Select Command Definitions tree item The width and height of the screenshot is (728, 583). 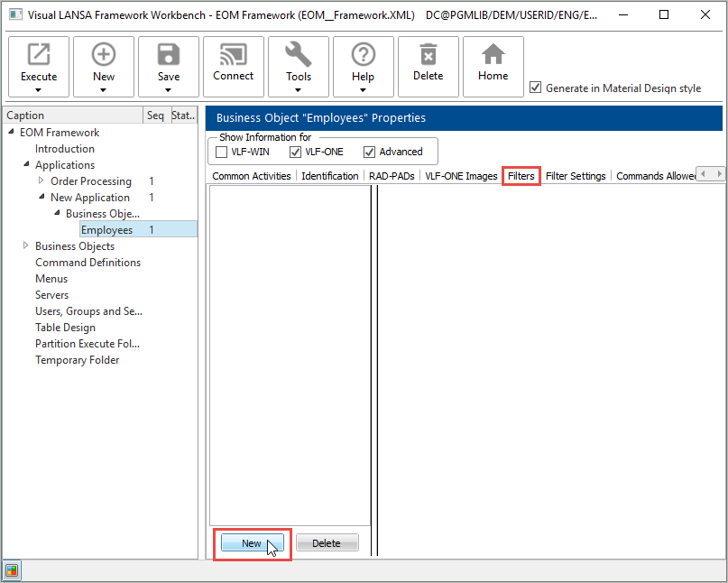click(x=88, y=263)
